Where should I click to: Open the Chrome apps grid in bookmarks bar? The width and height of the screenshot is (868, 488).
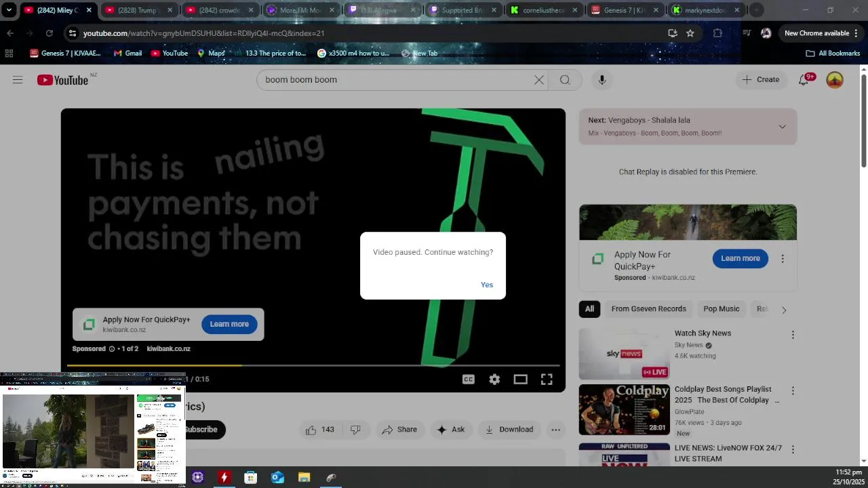[x=9, y=54]
